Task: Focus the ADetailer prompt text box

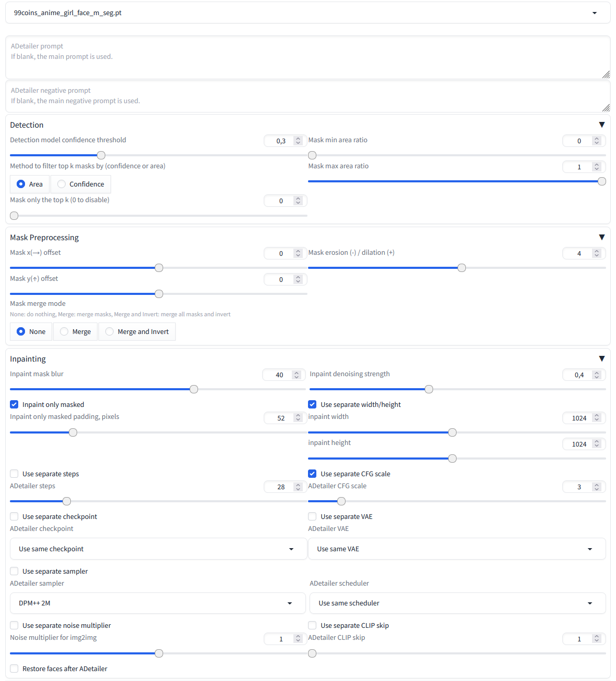Action: coord(307,57)
